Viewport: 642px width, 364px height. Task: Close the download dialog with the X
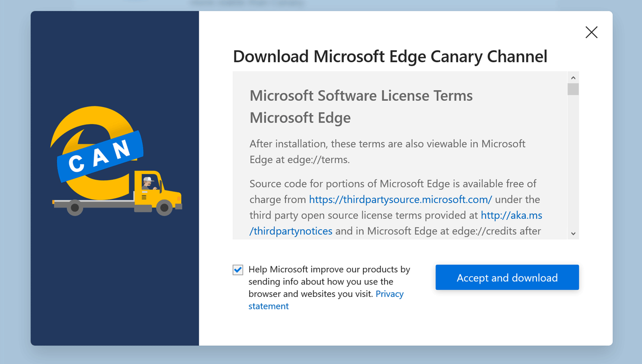(x=591, y=33)
